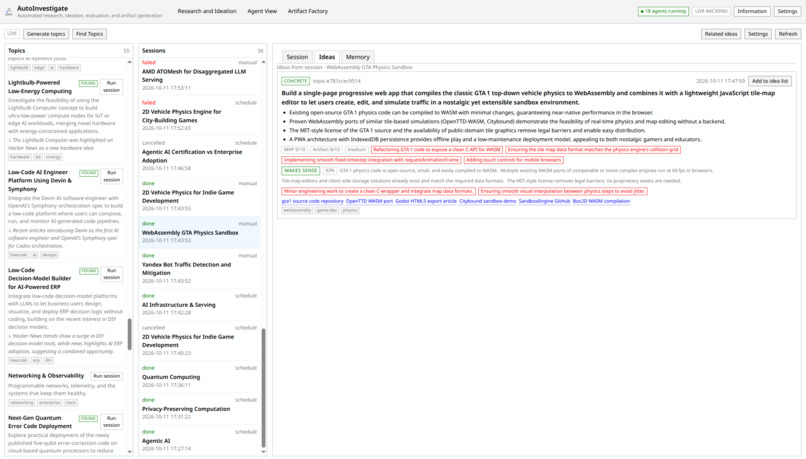Open failed 2D Vehicle Physics Engine session
Image resolution: width=806 pixels, height=459 pixels.
[x=199, y=116]
